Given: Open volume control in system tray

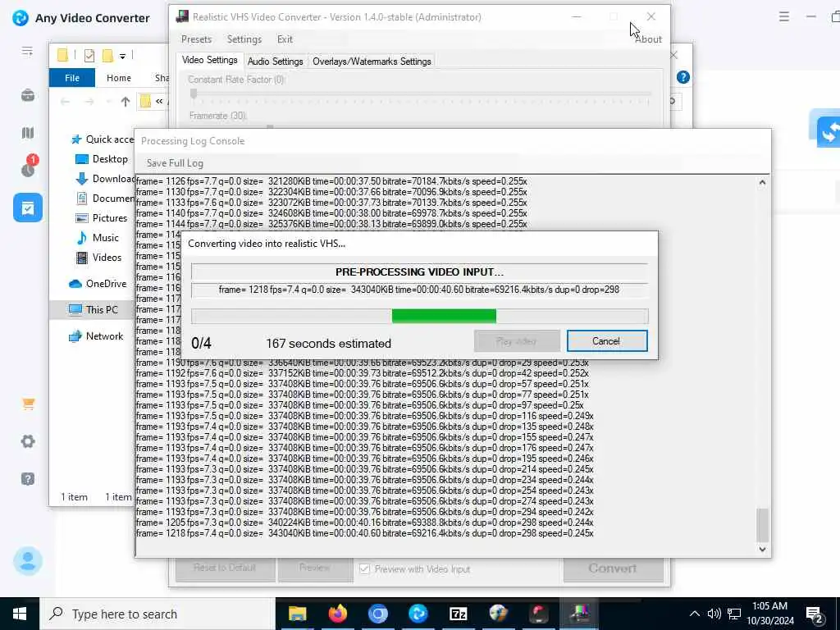Looking at the screenshot, I should pos(714,614).
